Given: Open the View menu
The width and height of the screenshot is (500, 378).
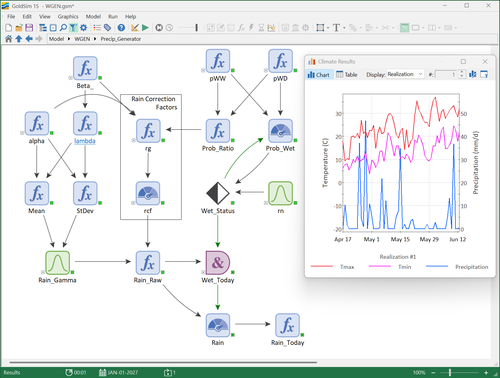Looking at the screenshot, I should click(45, 16).
